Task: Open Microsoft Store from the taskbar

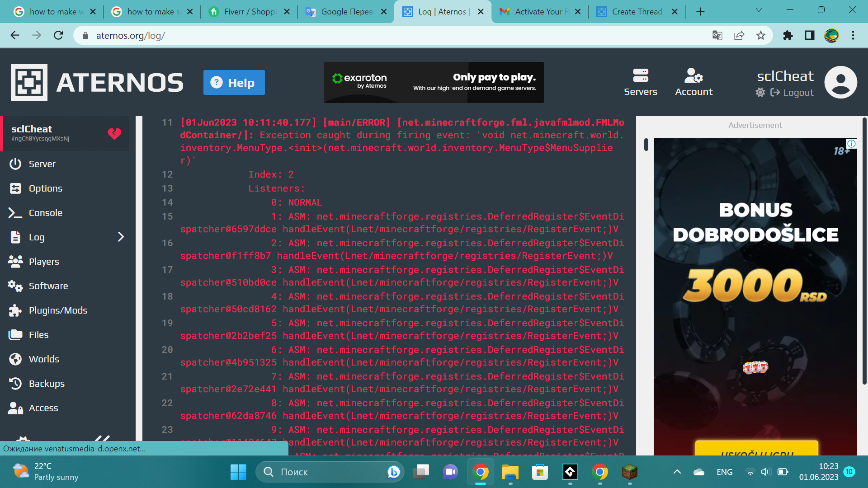Action: coord(540,472)
